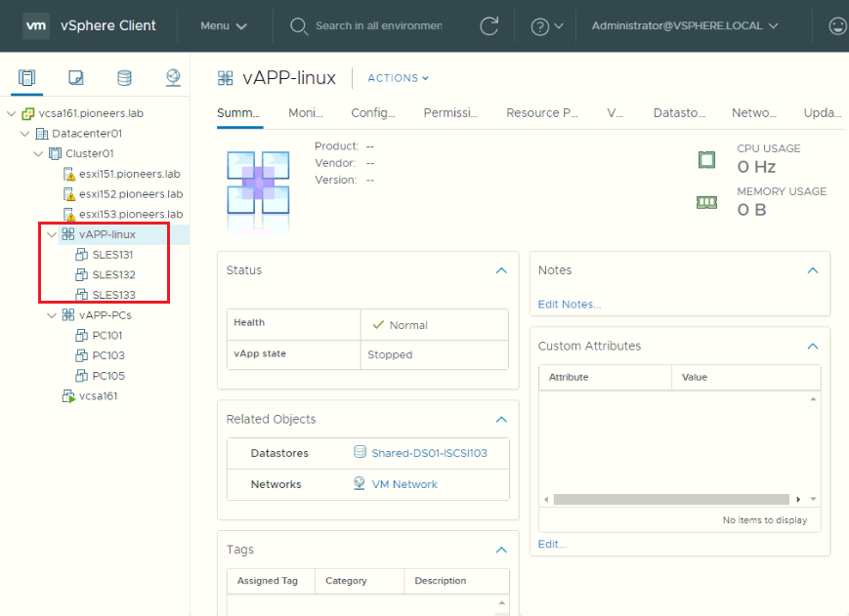Click the vAPP-PCs vApp icon
This screenshot has height=616, width=849.
pos(68,314)
